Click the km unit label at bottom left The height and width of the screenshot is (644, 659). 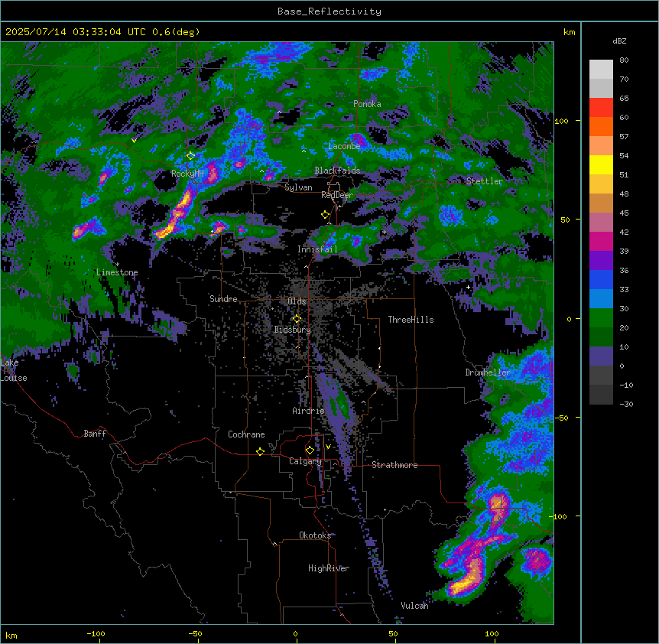[11, 636]
